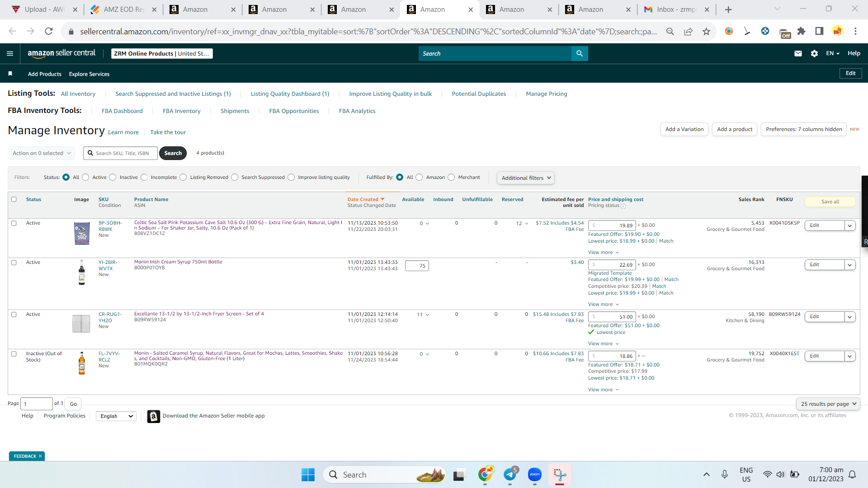Open the Seller Central hamburger menu
868x488 pixels.
click(10, 53)
